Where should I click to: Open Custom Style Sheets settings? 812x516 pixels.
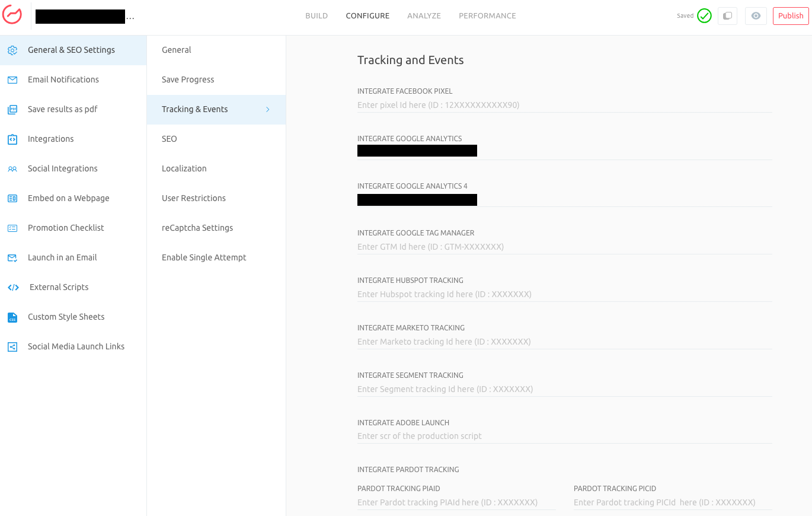click(73, 317)
